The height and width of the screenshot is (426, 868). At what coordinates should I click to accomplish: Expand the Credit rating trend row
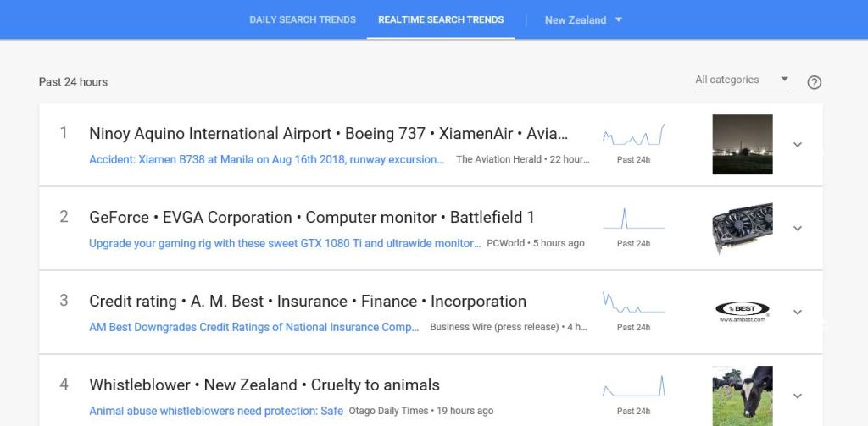click(x=797, y=313)
